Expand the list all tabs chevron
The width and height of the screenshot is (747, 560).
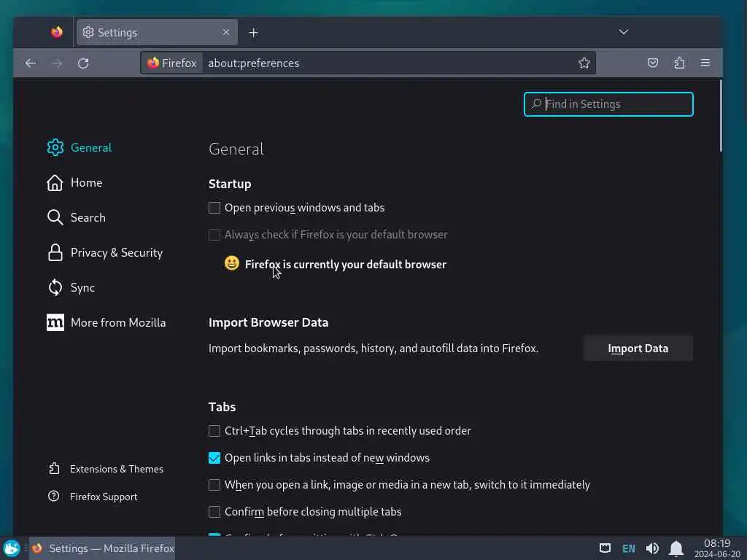pos(624,32)
